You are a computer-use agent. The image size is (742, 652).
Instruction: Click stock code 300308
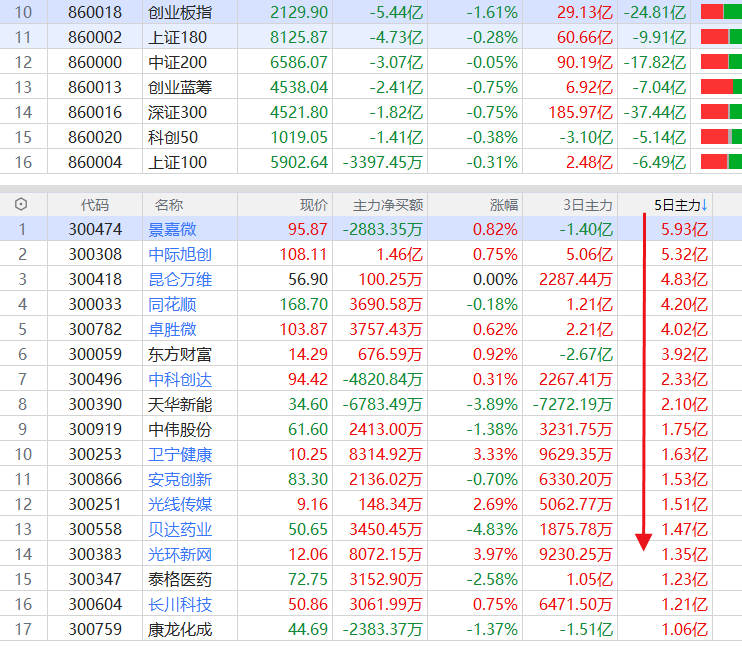pyautogui.click(x=95, y=255)
